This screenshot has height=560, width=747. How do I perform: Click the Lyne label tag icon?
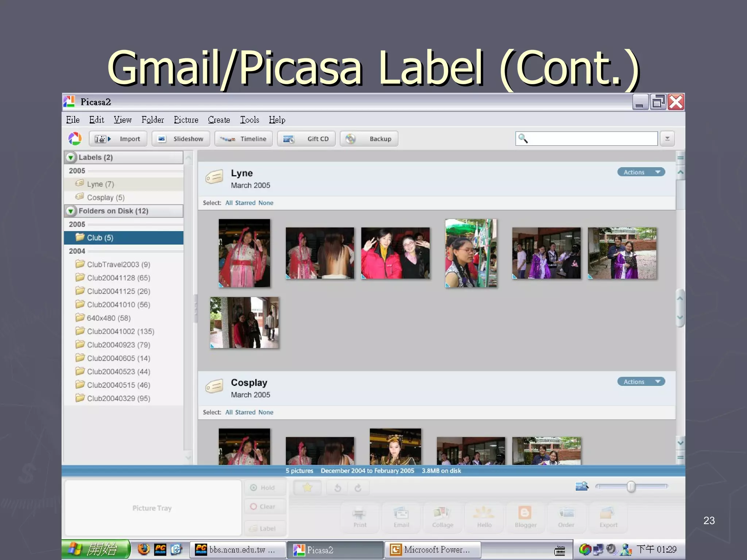click(x=214, y=177)
